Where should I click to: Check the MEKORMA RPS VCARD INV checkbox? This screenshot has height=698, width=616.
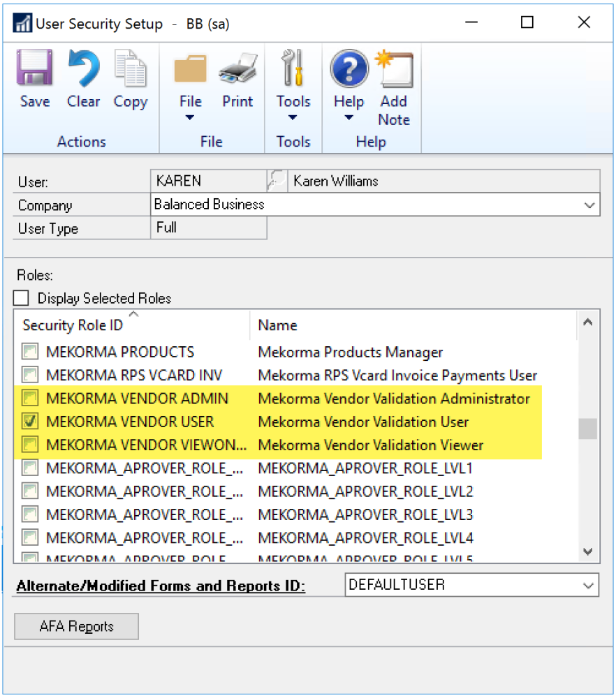[30, 375]
